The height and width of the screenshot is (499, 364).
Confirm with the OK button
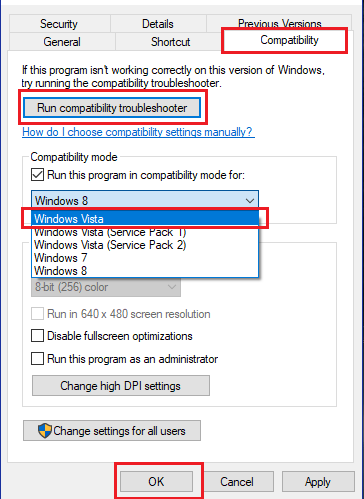(x=156, y=481)
